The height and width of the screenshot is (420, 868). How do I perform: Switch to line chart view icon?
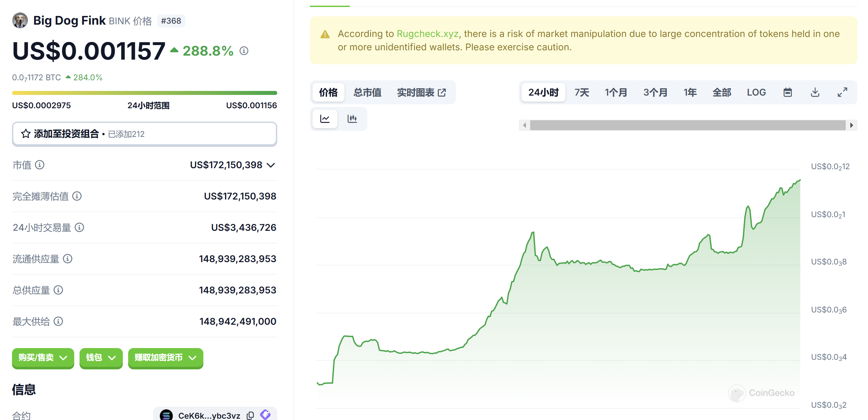point(325,119)
